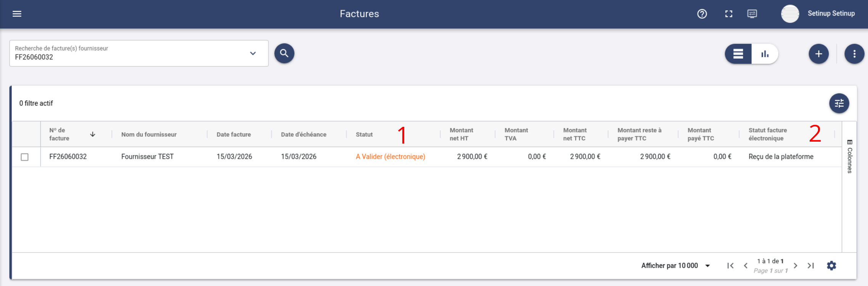
Task: Toggle fullscreen mode icon
Action: click(729, 14)
